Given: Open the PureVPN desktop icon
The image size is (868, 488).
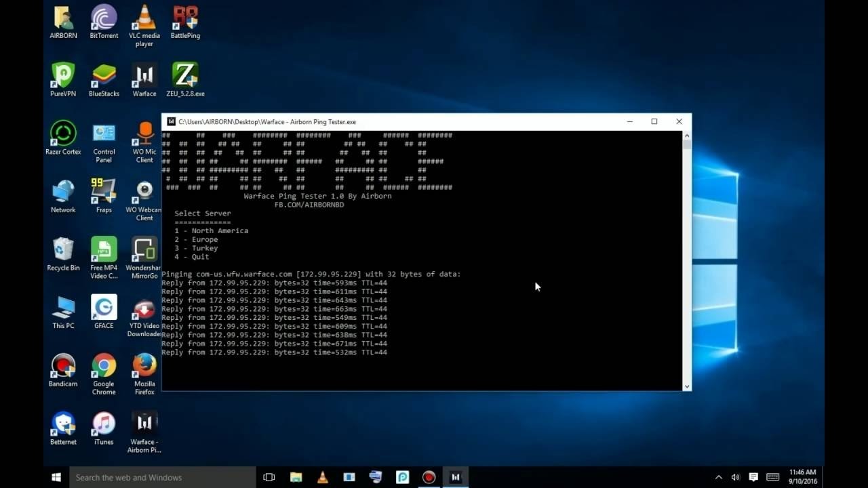Looking at the screenshot, I should [x=63, y=80].
